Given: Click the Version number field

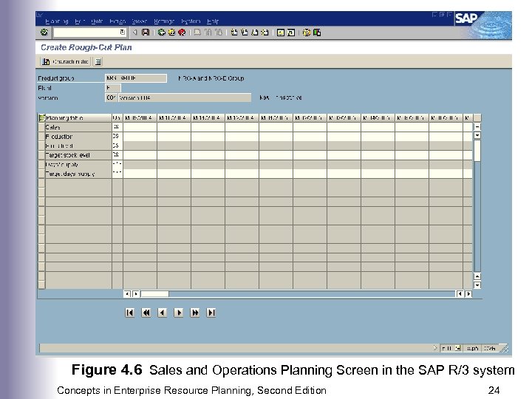Looking at the screenshot, I should (x=111, y=98).
